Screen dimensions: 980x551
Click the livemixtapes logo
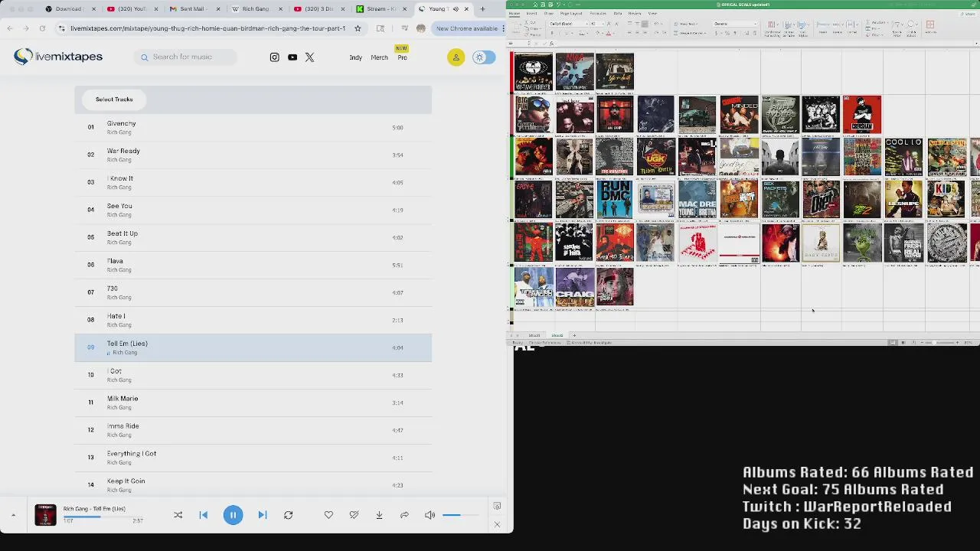(x=58, y=57)
